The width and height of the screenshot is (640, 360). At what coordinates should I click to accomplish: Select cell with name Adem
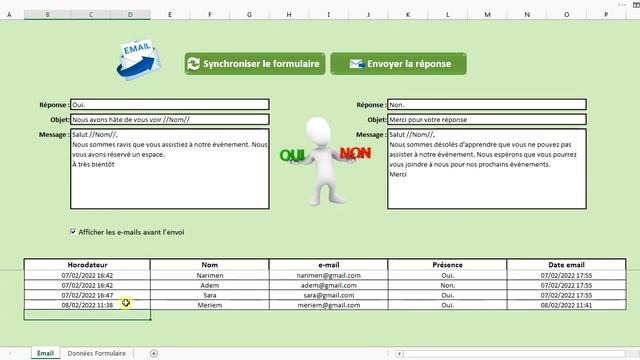point(210,285)
